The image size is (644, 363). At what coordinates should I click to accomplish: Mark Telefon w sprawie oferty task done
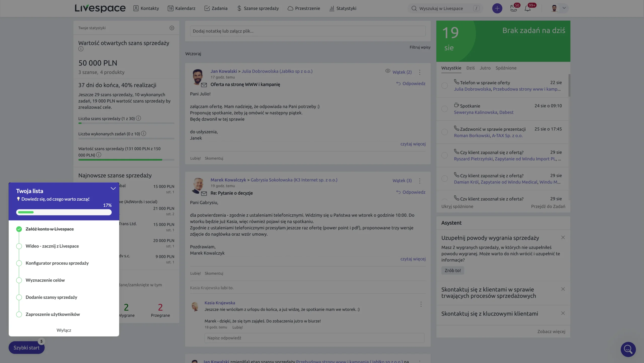pos(445,86)
